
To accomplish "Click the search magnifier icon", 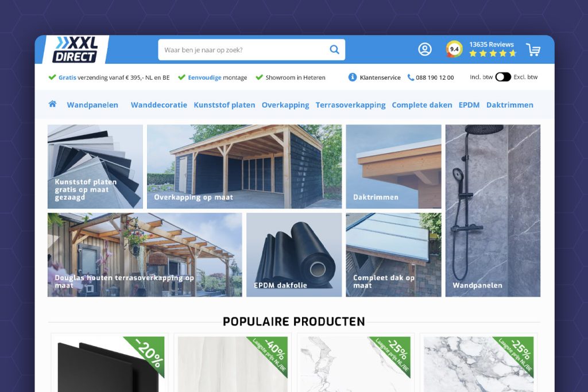I will [334, 50].
